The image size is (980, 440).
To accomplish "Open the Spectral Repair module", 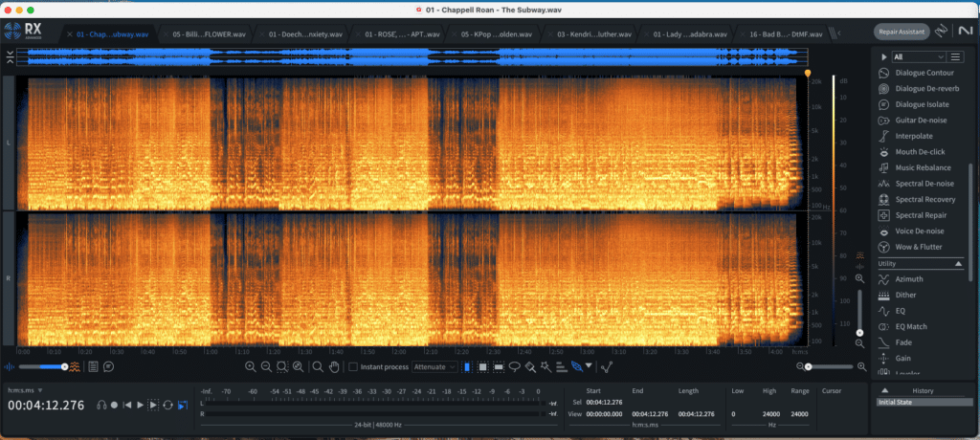I will click(x=912, y=215).
